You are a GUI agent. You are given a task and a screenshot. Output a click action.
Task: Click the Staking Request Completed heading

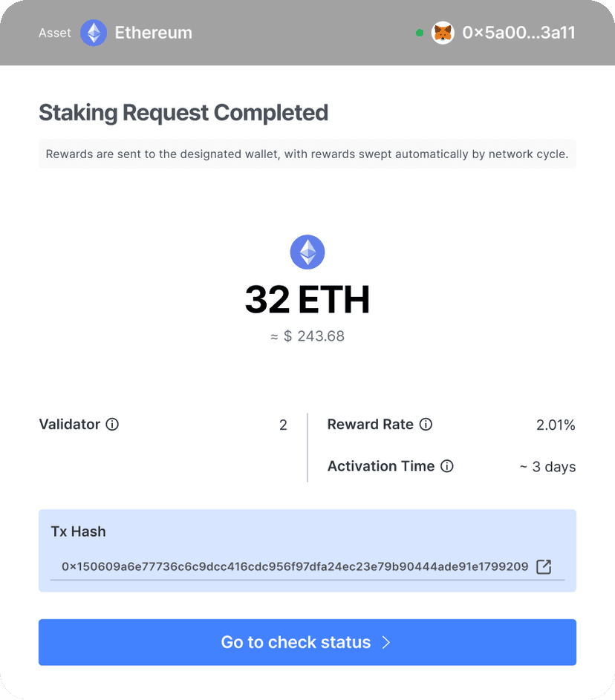183,113
